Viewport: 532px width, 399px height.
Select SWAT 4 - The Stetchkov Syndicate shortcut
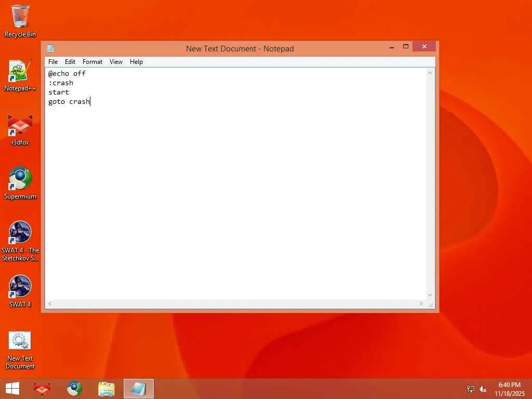click(x=20, y=241)
